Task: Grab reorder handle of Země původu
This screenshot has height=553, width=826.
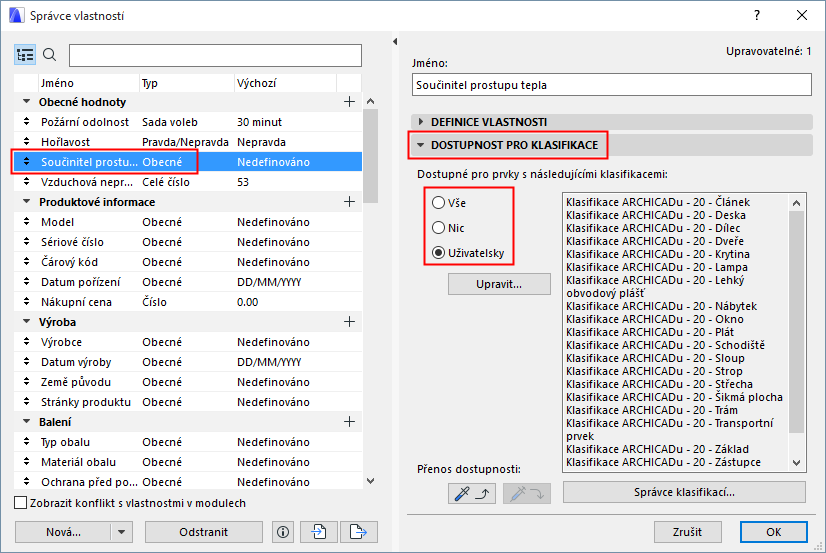Action: point(26,382)
